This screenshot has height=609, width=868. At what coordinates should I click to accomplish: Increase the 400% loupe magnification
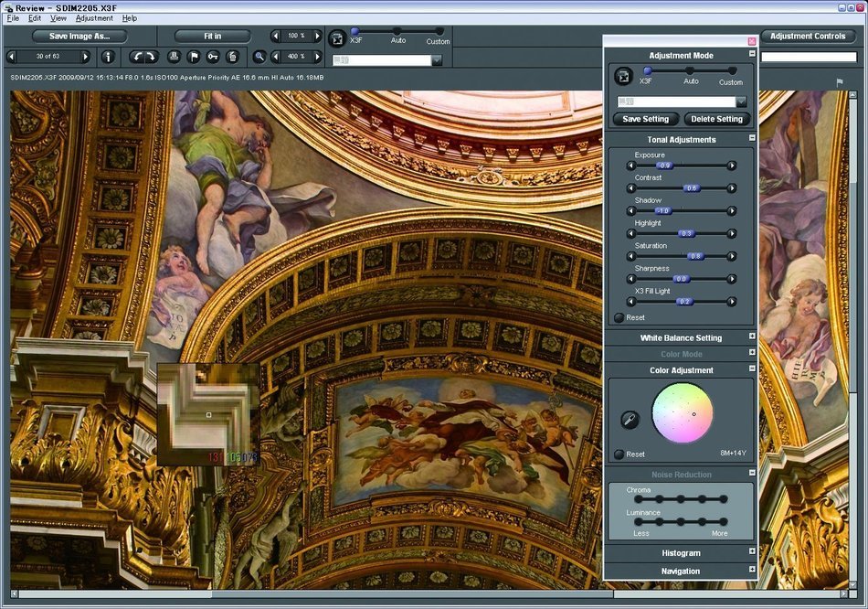click(317, 57)
